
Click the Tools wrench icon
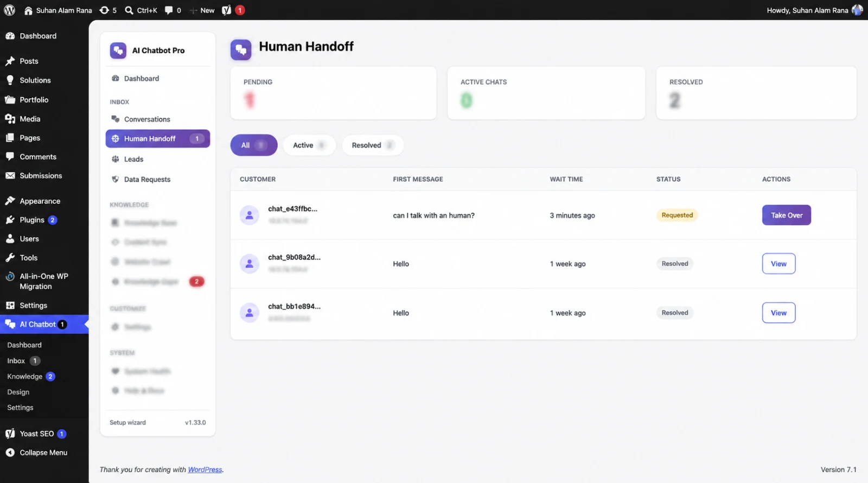(x=10, y=258)
